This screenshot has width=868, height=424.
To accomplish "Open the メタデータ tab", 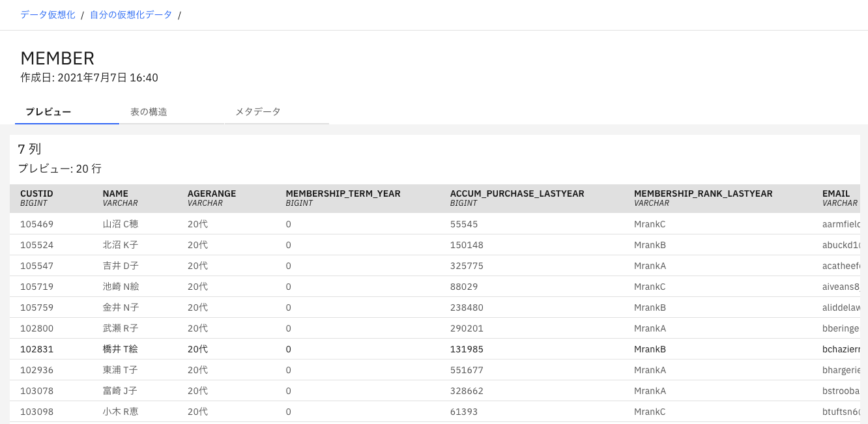I will (x=277, y=112).
